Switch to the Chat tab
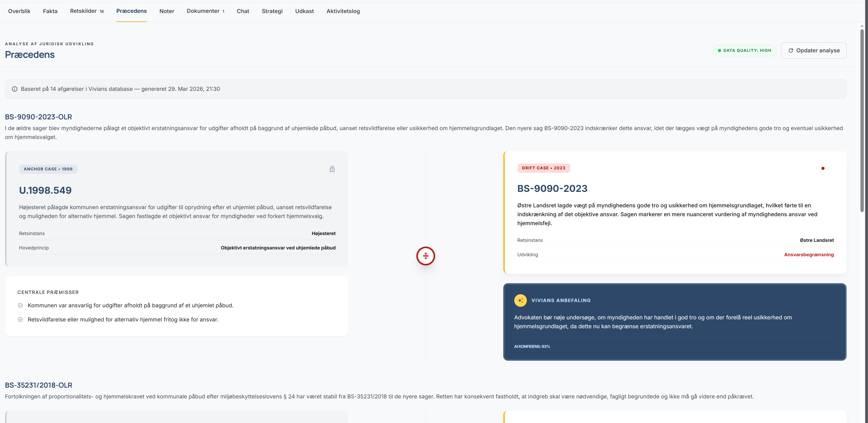The image size is (868, 423). click(x=243, y=11)
